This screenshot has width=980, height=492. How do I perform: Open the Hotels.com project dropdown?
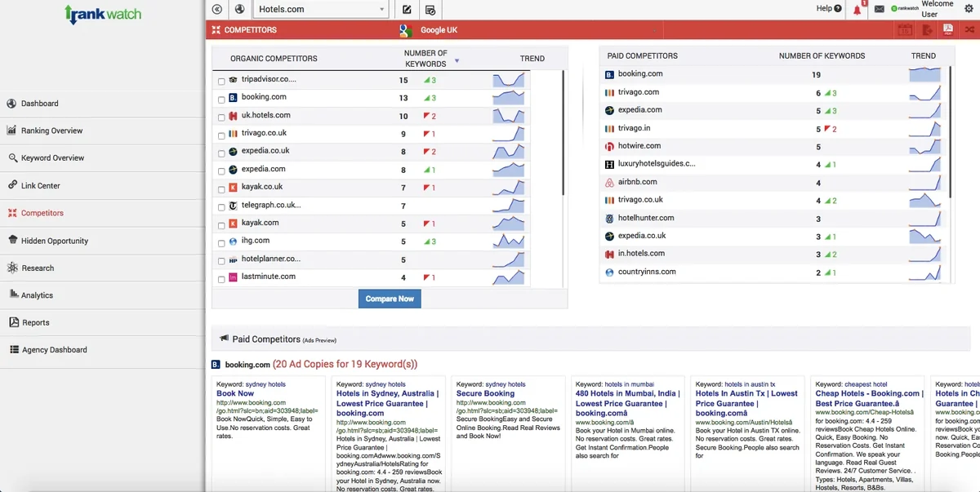322,9
